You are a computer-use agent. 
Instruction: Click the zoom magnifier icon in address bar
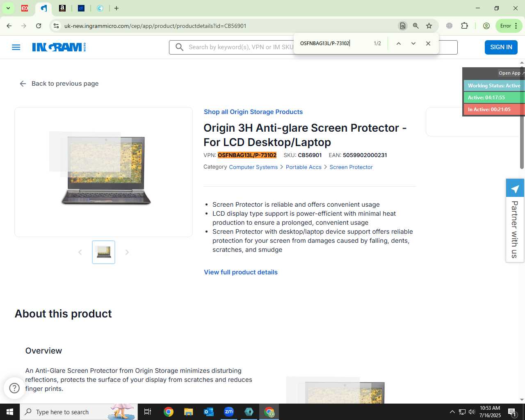click(416, 26)
